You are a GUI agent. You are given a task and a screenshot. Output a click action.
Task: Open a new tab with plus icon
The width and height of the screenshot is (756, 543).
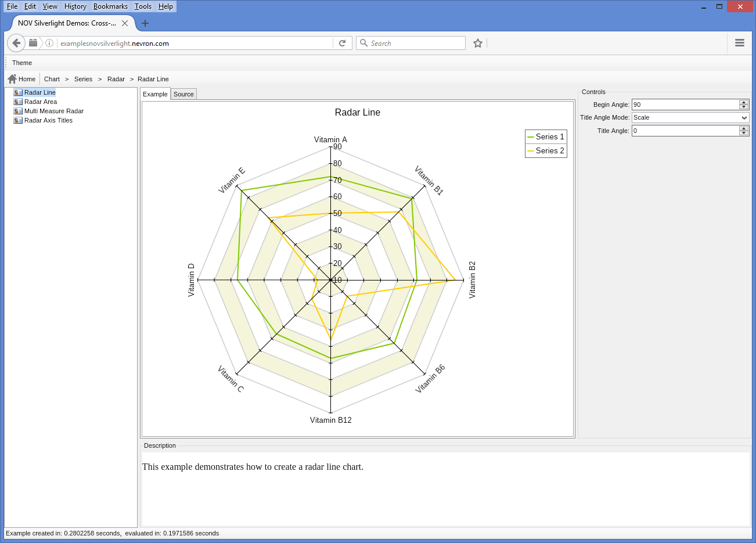click(145, 23)
